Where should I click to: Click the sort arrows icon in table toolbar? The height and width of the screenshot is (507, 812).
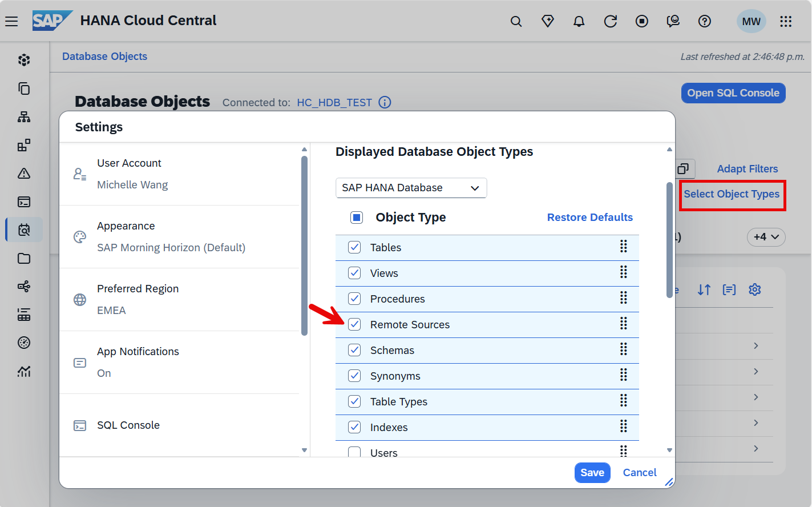click(704, 290)
